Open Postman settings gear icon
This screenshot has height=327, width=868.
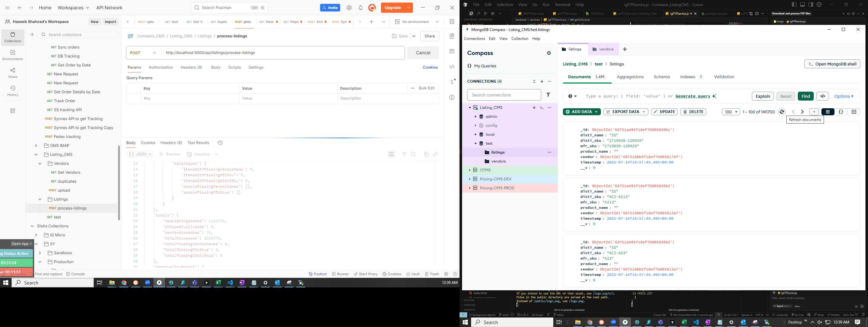tap(349, 8)
